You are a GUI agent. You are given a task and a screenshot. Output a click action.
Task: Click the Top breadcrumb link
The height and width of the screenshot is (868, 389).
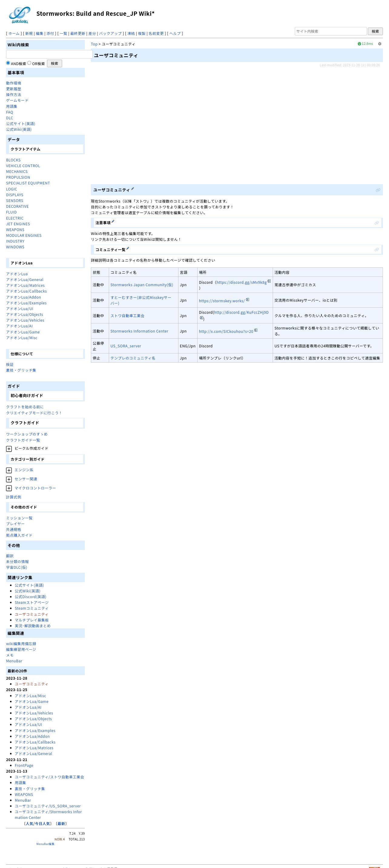tap(94, 44)
